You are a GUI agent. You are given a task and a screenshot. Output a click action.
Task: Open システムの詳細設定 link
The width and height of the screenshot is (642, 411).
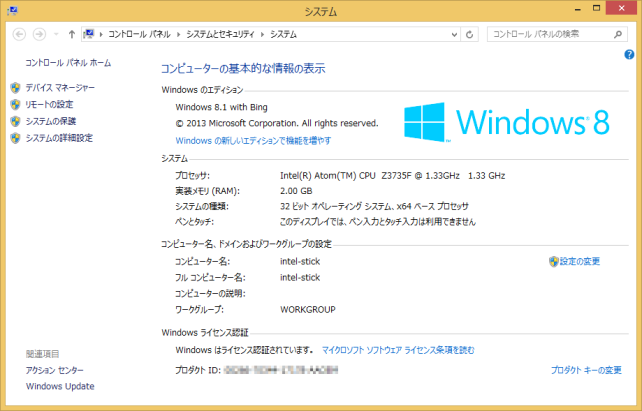click(x=59, y=138)
